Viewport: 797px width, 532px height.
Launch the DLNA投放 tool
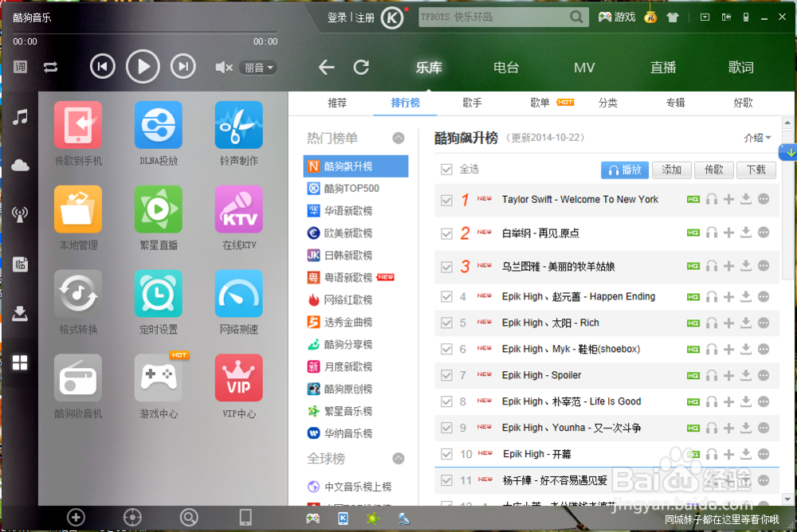(159, 125)
